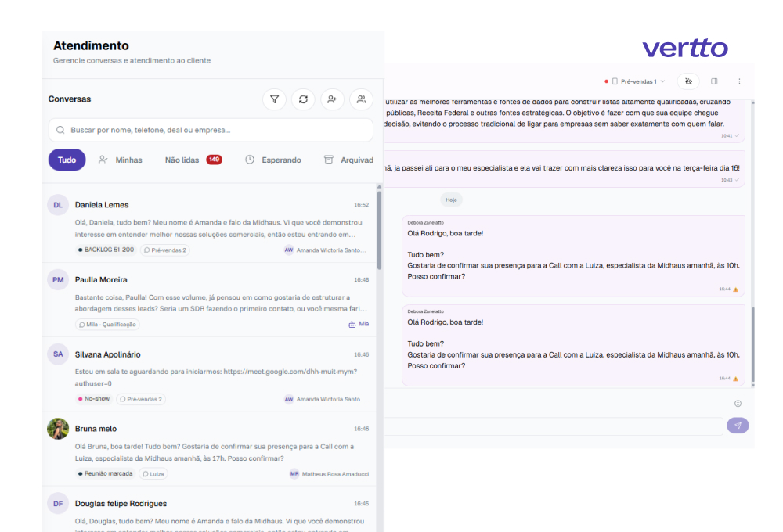Click the Atendimento page heading
Image resolution: width=783 pixels, height=532 pixels.
[91, 46]
